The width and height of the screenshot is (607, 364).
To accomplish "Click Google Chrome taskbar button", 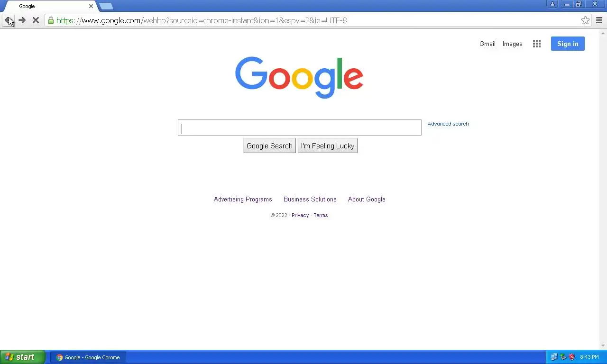I will coord(88,357).
